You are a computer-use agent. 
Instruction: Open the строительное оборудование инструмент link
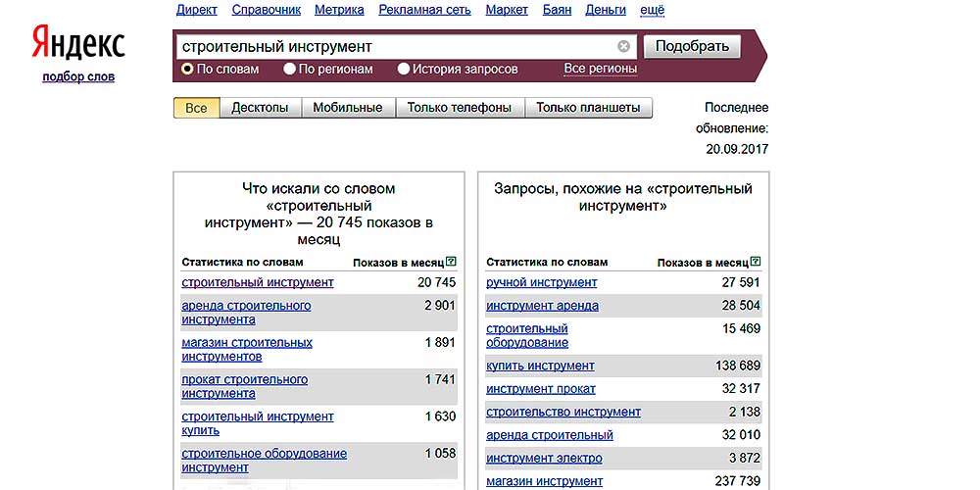pyautogui.click(x=265, y=460)
